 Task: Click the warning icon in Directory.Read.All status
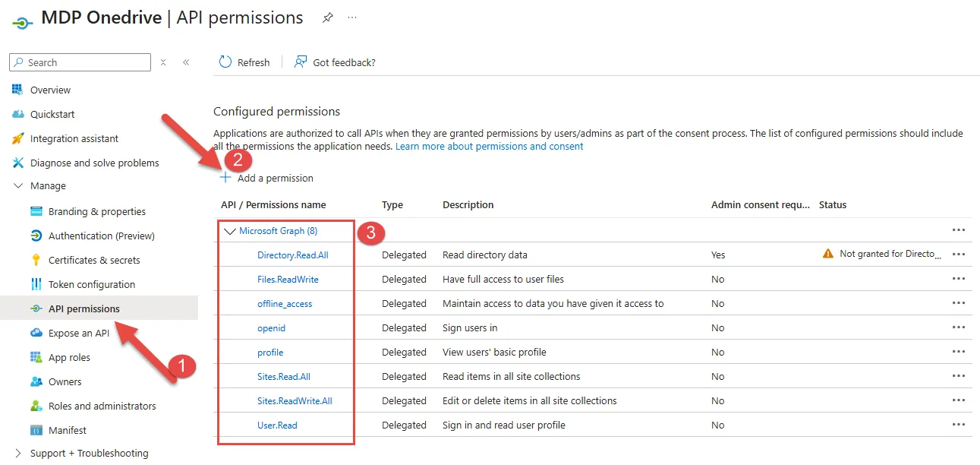coord(828,254)
